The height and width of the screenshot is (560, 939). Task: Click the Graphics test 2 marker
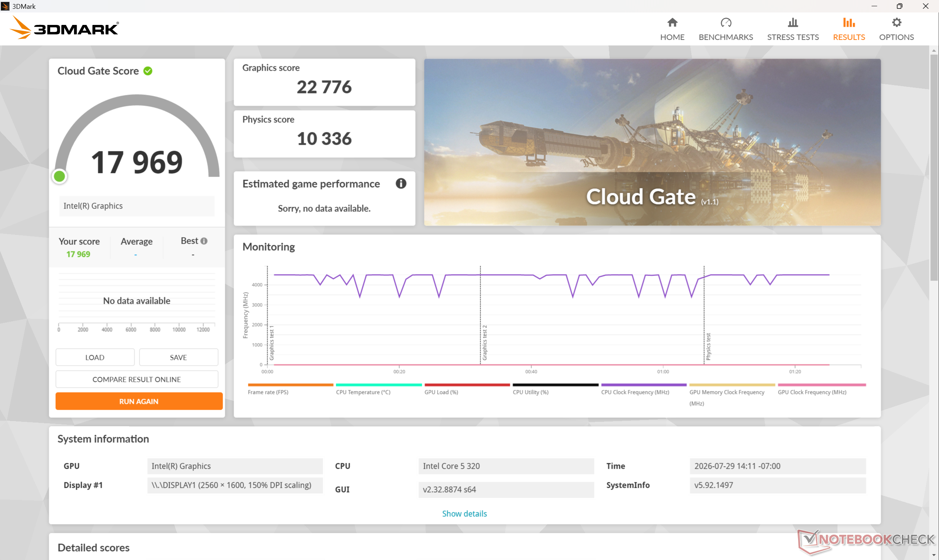485,342
